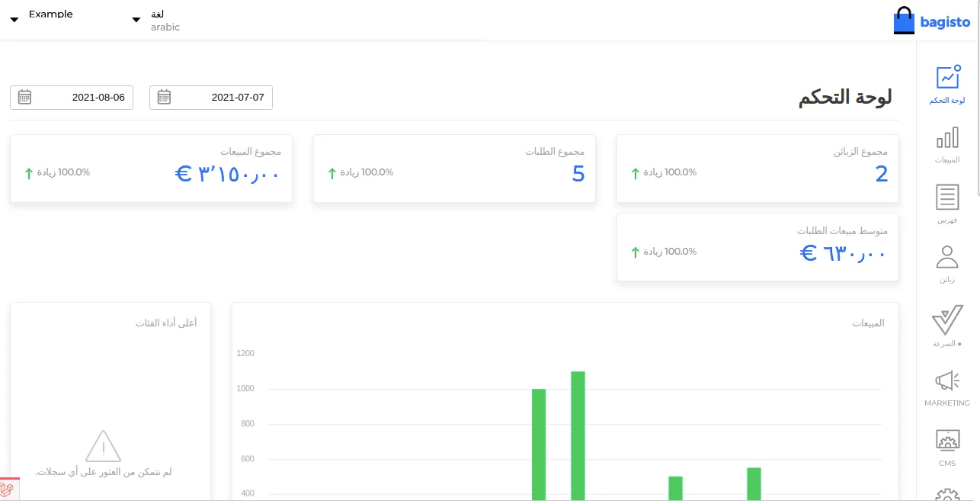Screen dimensions: 980x501
Task: Click the المبيعات chart panel title
Action: (x=868, y=323)
